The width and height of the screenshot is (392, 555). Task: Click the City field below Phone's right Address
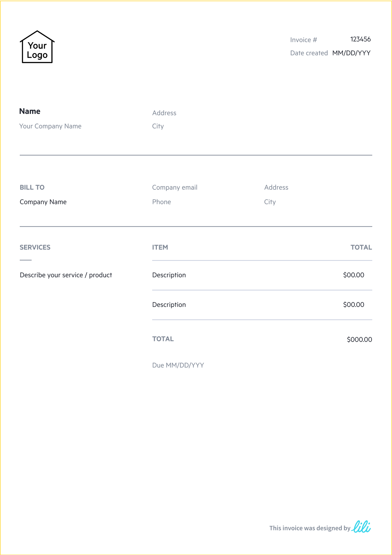[270, 202]
